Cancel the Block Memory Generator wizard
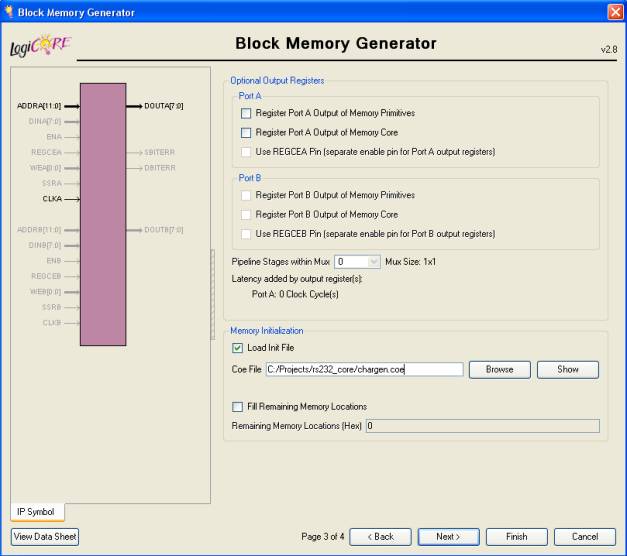 (585, 537)
